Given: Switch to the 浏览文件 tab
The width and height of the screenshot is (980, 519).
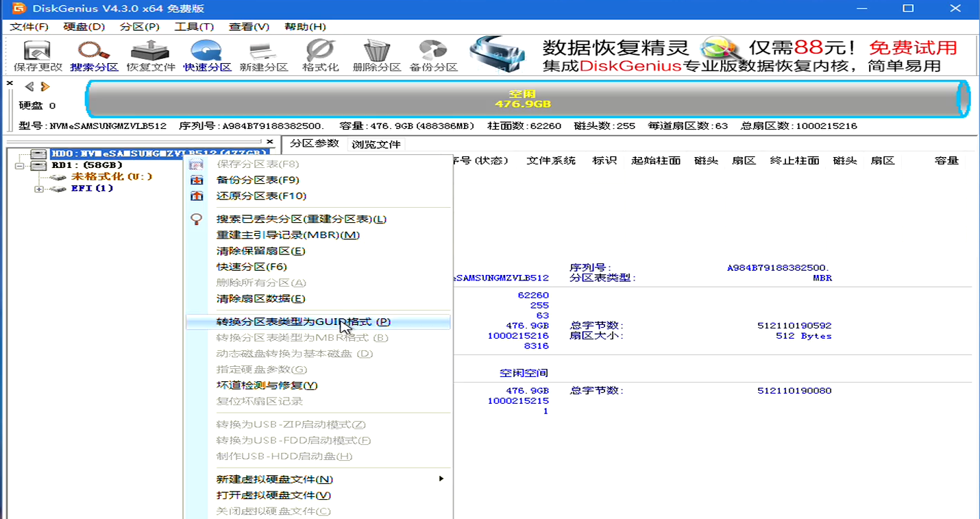Looking at the screenshot, I should (376, 145).
